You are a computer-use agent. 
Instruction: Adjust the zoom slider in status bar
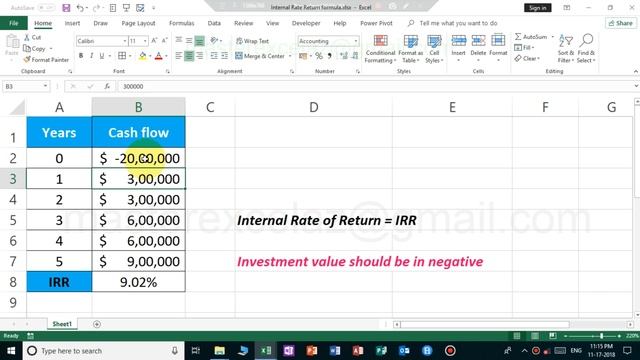(x=602, y=336)
